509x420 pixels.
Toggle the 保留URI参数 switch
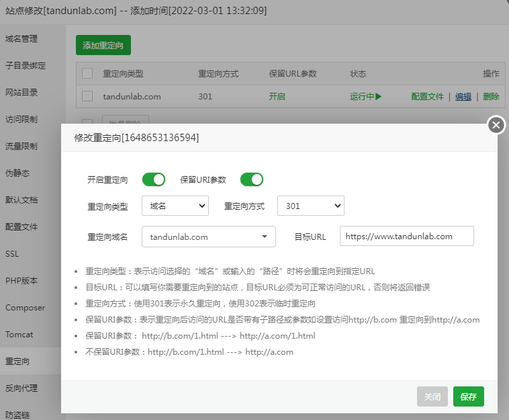pyautogui.click(x=252, y=179)
